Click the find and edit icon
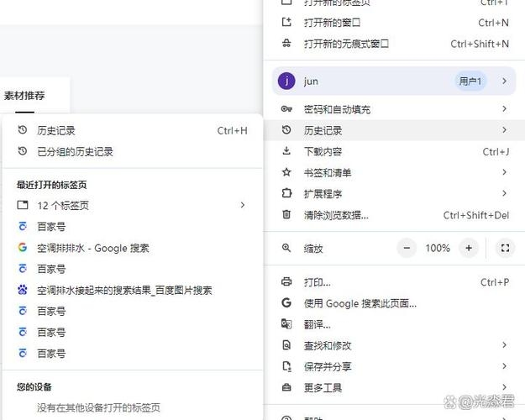Image resolution: width=525 pixels, height=420 pixels. pyautogui.click(x=286, y=345)
